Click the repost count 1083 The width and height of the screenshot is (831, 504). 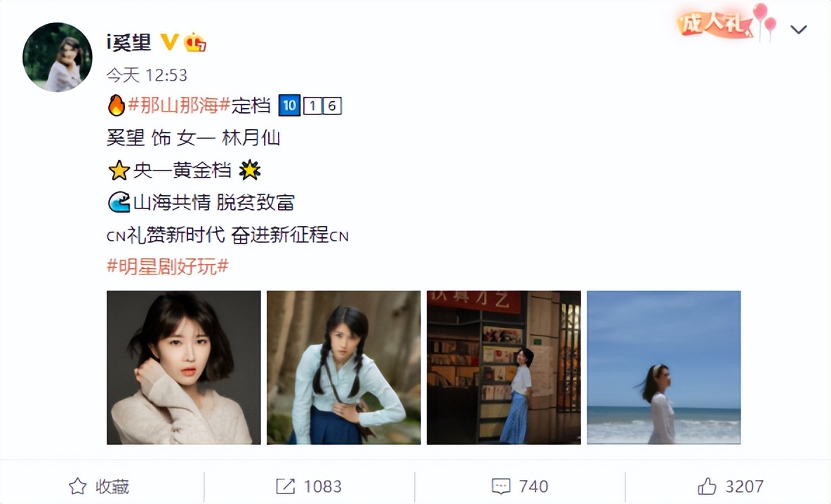323,486
